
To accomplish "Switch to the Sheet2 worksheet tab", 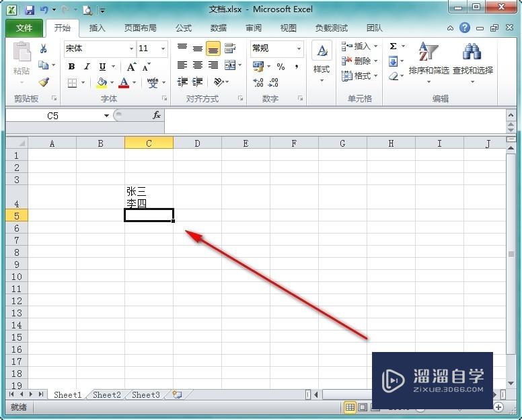I will pos(107,395).
